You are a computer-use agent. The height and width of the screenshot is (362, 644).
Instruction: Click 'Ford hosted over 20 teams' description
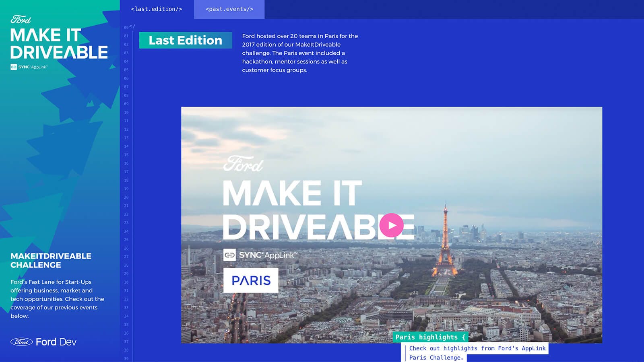point(300,53)
